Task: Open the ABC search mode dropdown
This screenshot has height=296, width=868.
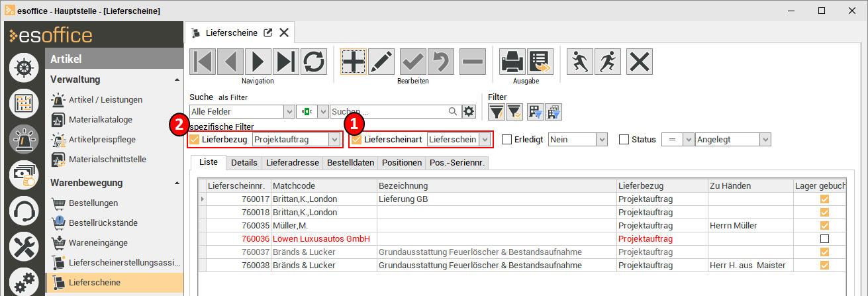Action: [323, 111]
